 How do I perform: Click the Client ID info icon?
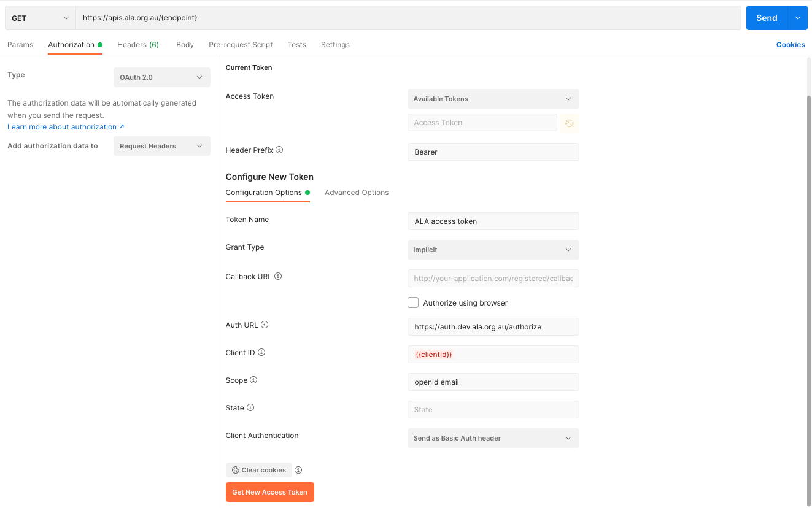(262, 352)
